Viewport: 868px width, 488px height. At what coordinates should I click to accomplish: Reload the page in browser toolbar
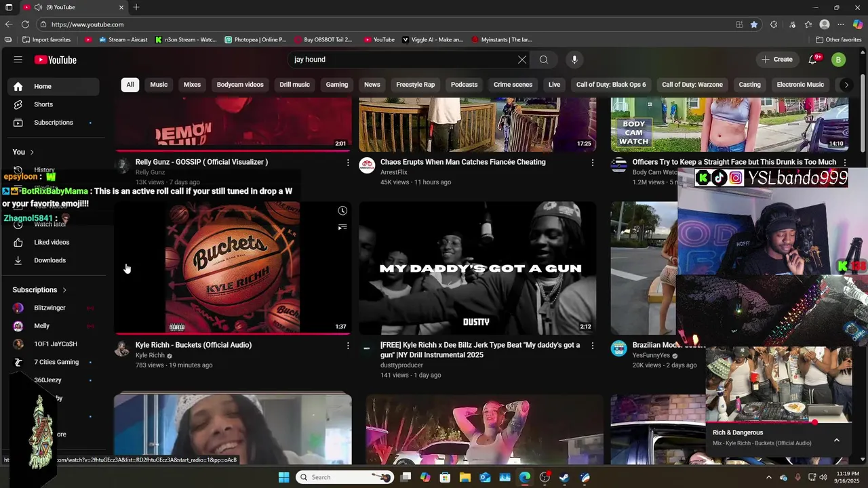tap(25, 24)
